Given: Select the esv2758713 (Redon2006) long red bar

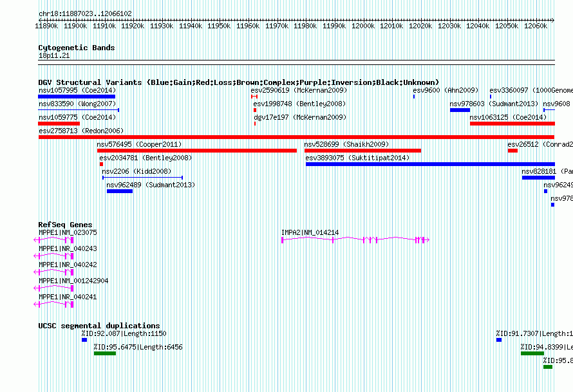Looking at the screenshot, I should [296, 137].
